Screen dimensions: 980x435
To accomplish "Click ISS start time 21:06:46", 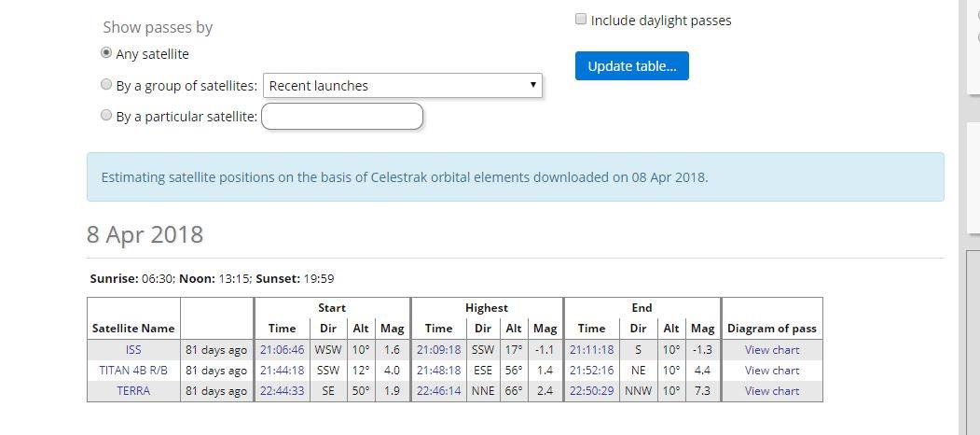I will 282,350.
